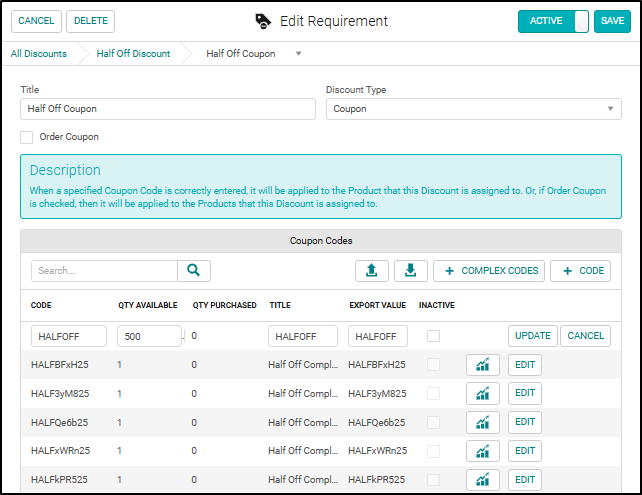The width and height of the screenshot is (642, 495).
Task: Save the requirement changes
Action: point(612,21)
